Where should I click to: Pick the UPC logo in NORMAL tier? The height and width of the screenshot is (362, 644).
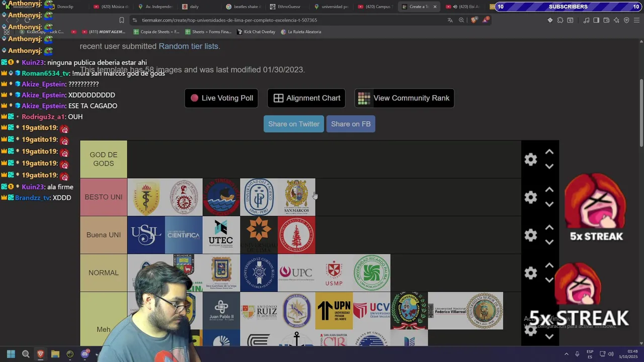296,273
